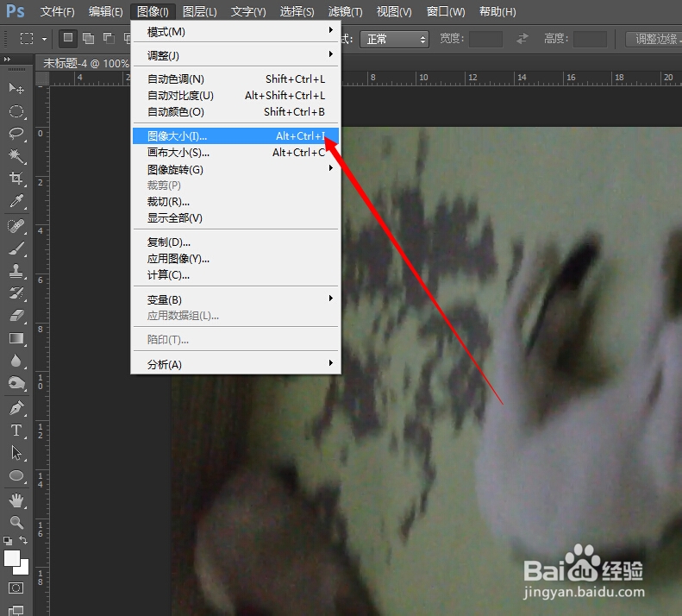The image size is (682, 616).
Task: Select the Move tool
Action: pos(16,89)
